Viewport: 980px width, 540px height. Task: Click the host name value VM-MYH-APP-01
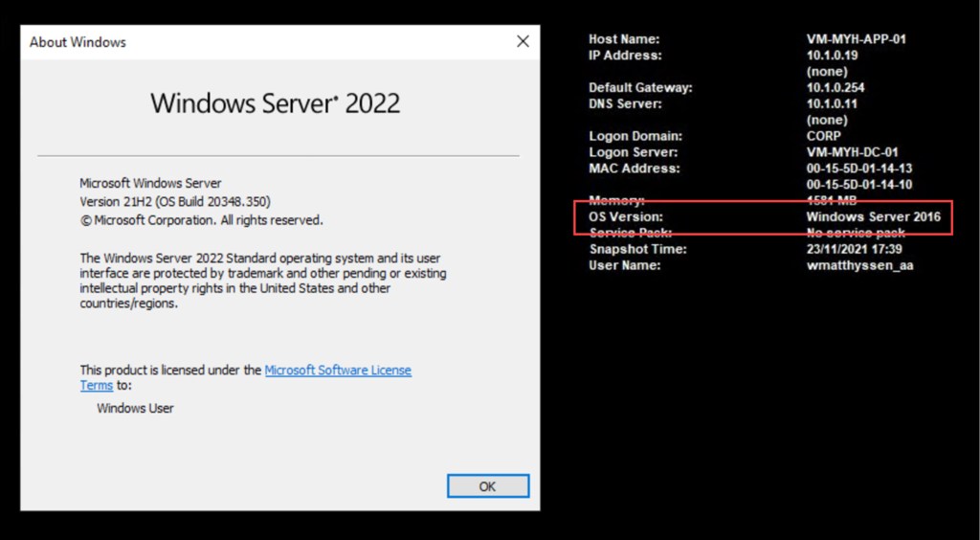click(x=856, y=39)
